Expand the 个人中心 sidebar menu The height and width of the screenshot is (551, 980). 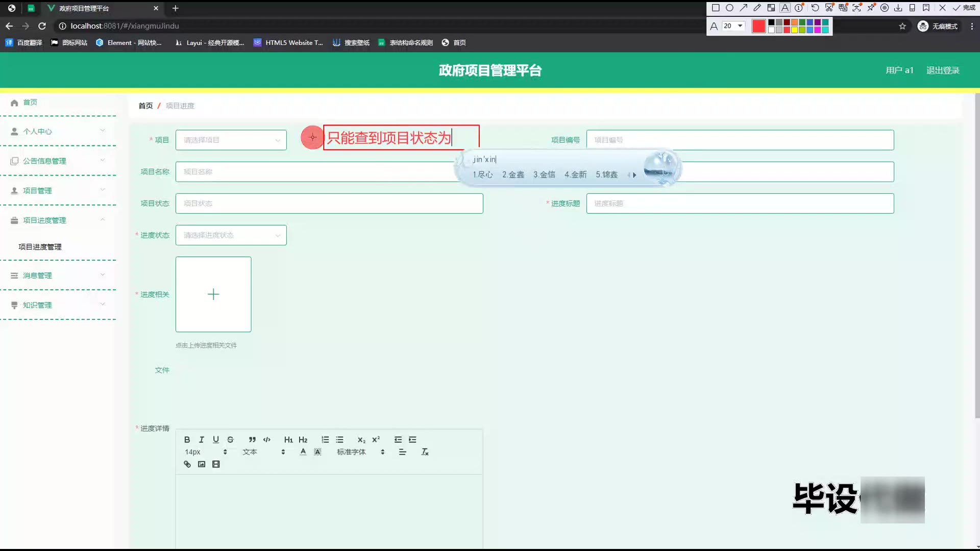pos(58,131)
